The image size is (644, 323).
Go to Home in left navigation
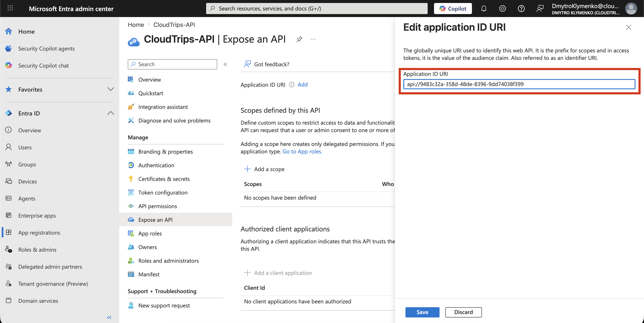(x=26, y=31)
